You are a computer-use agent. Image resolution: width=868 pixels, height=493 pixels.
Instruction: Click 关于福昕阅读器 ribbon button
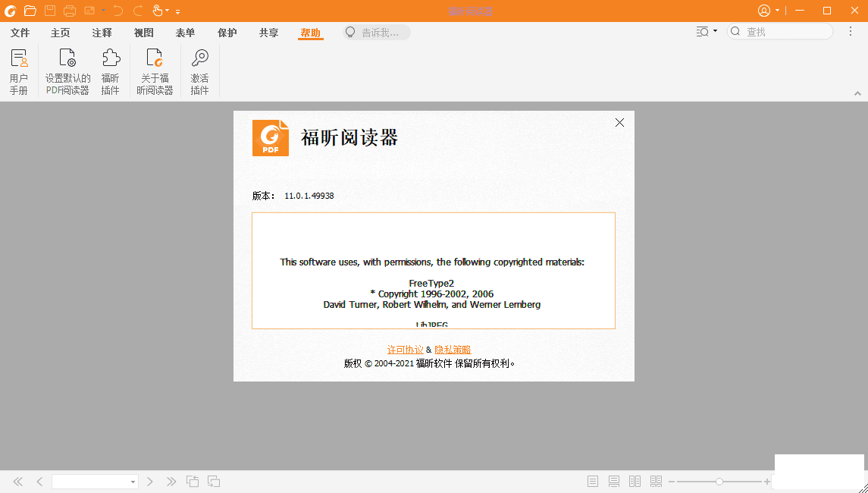155,72
